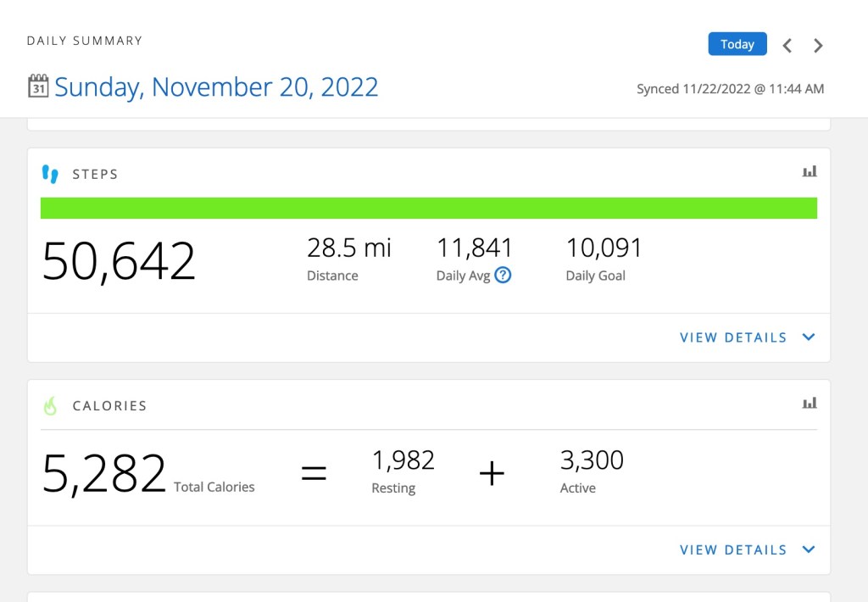Open the Calories bar chart icon

(x=810, y=404)
